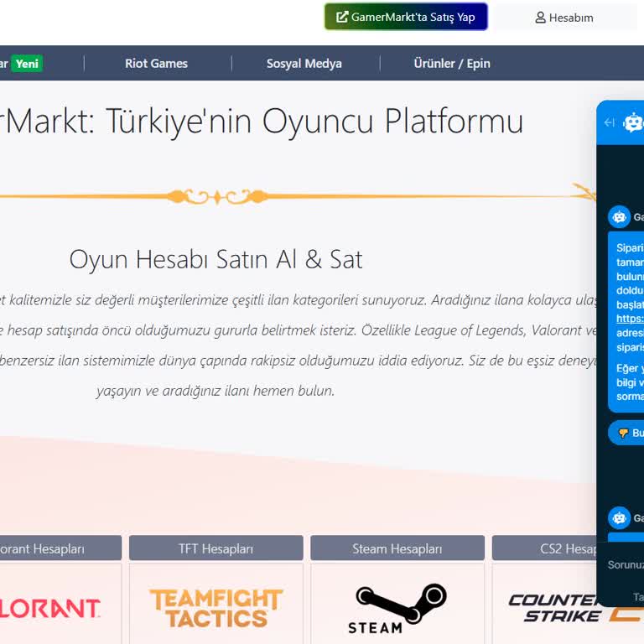Click the heading Oyun Hesabı Satın Al & Sat
This screenshot has height=644, width=644.
216,259
